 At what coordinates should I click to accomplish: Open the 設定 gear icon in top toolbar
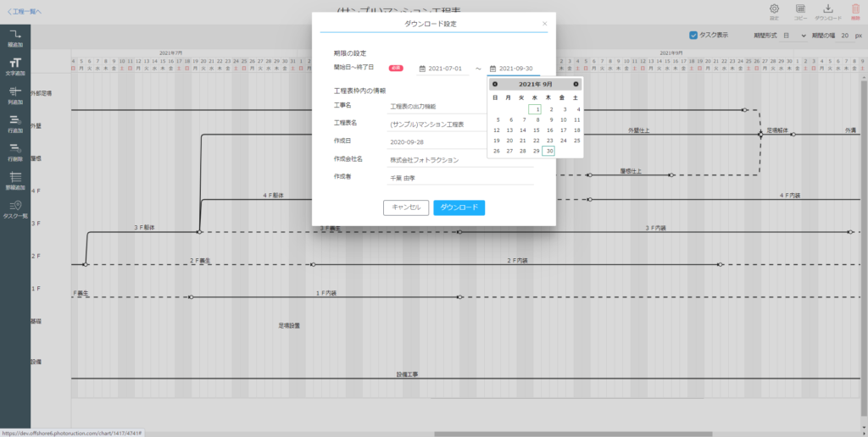pyautogui.click(x=773, y=10)
